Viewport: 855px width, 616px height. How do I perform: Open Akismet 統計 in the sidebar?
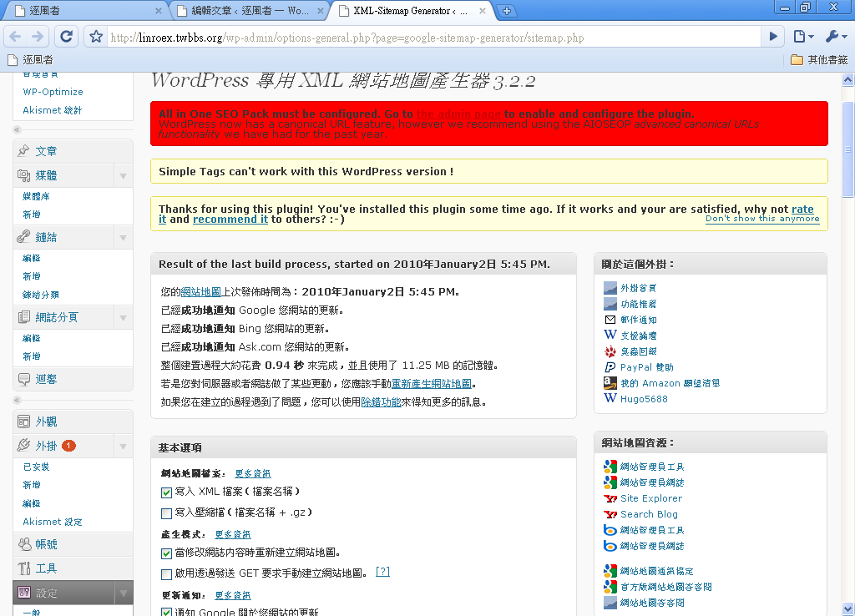click(53, 110)
